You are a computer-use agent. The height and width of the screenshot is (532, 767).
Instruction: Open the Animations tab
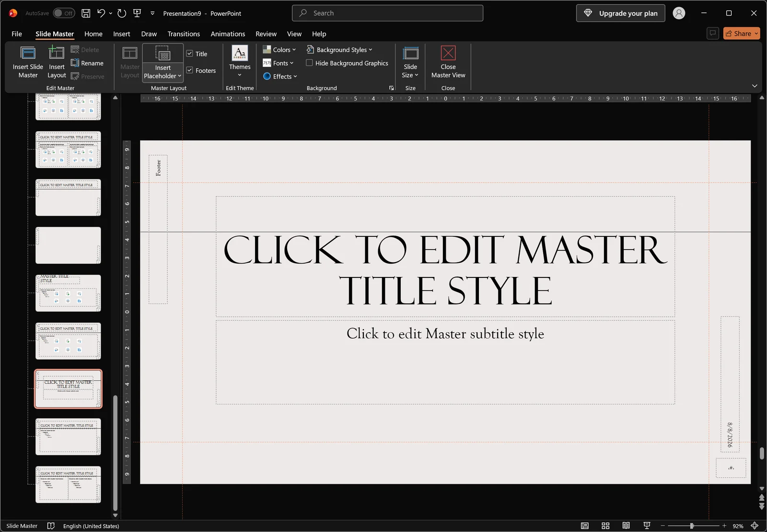228,34
